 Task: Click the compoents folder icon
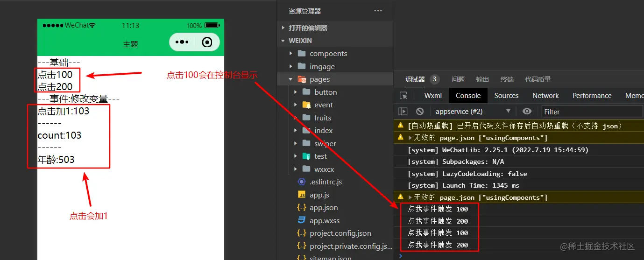pos(302,54)
